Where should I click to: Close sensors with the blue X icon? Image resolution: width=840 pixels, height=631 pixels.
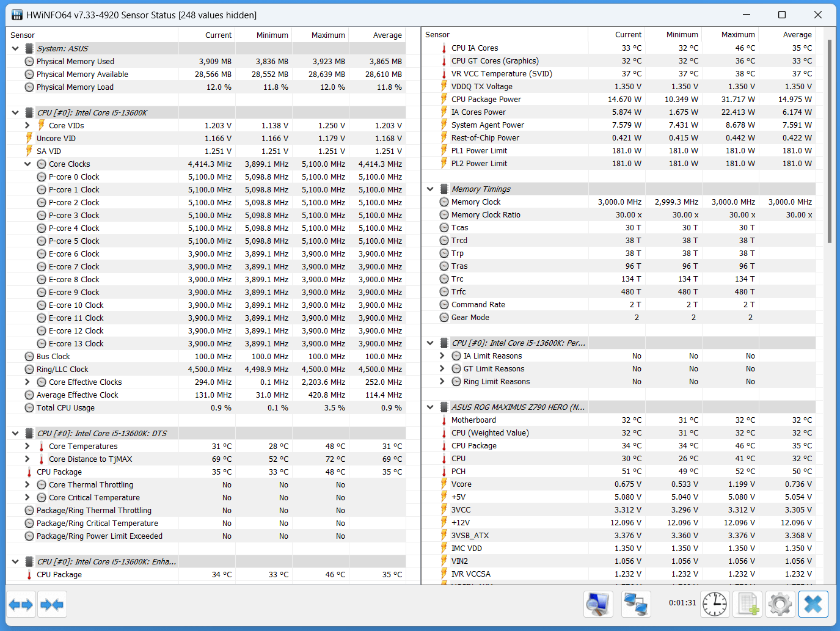(813, 605)
